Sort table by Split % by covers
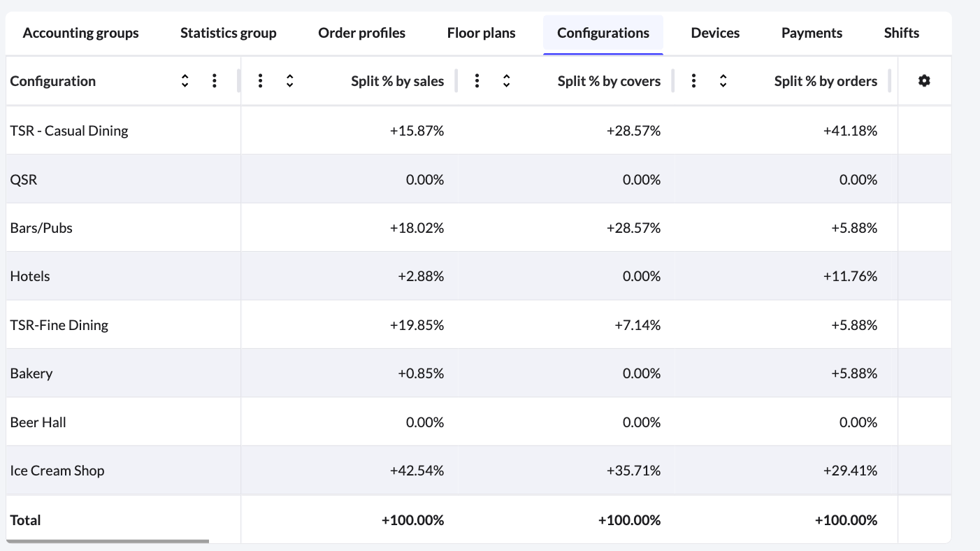The width and height of the screenshot is (980, 551). [507, 81]
